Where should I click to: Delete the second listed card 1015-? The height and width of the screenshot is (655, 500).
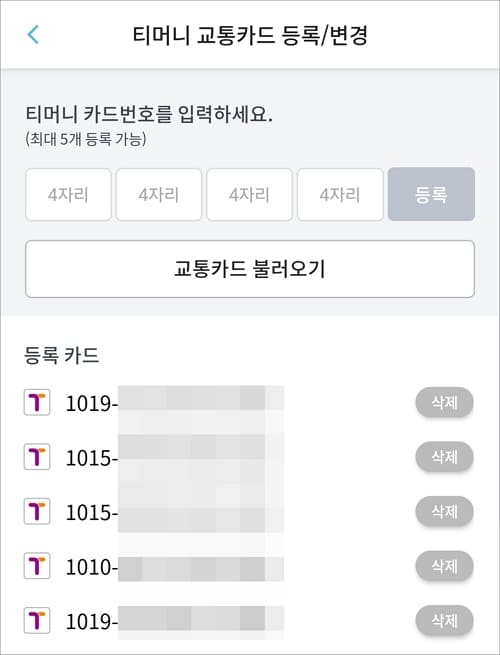[444, 457]
